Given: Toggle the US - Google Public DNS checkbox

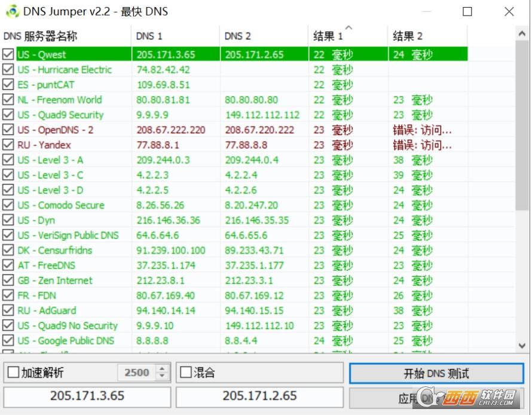Looking at the screenshot, I should click(8, 340).
